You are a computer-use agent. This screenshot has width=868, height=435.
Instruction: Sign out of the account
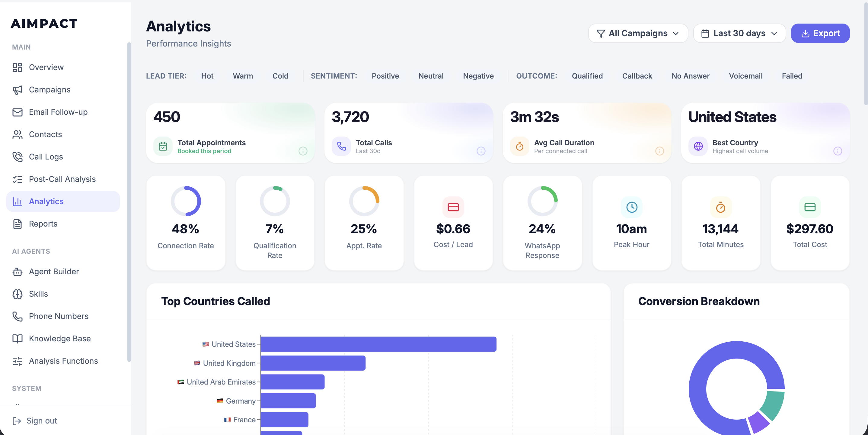click(35, 420)
